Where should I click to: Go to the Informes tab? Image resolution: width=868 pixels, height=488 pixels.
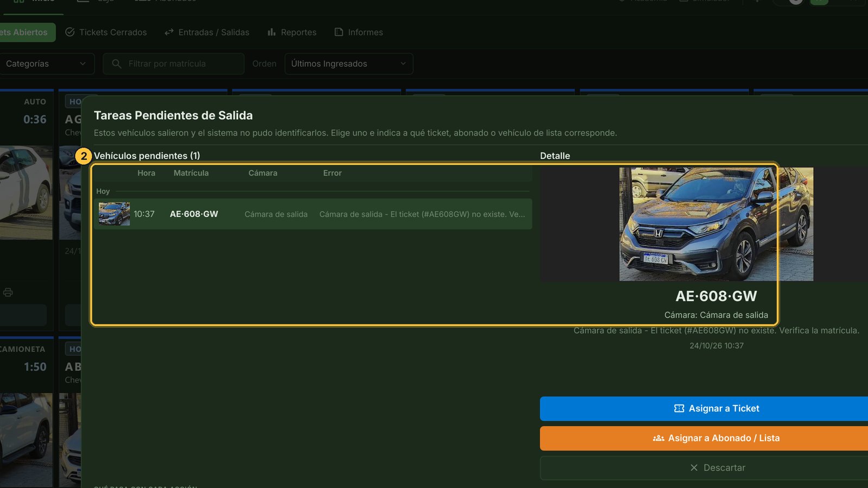click(359, 33)
